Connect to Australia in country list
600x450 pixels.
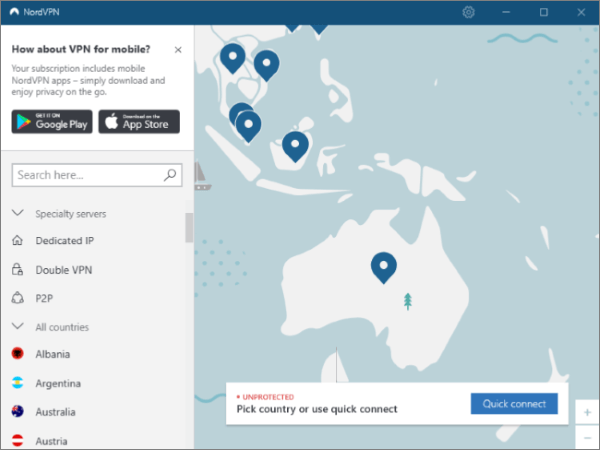click(x=55, y=412)
